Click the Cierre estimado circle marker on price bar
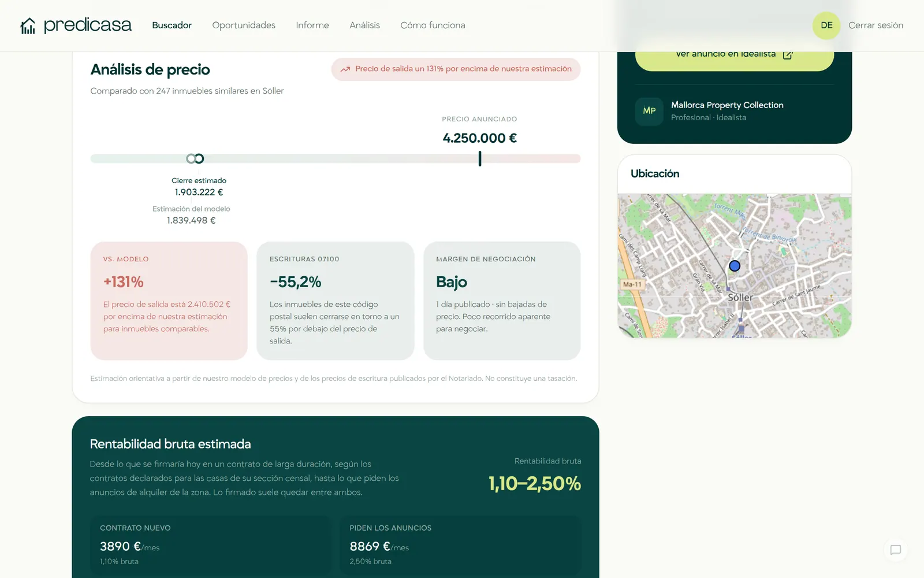Viewport: 924px width, 578px height. point(199,158)
